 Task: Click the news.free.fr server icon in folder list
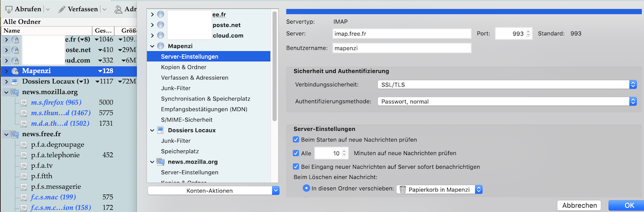15,134
